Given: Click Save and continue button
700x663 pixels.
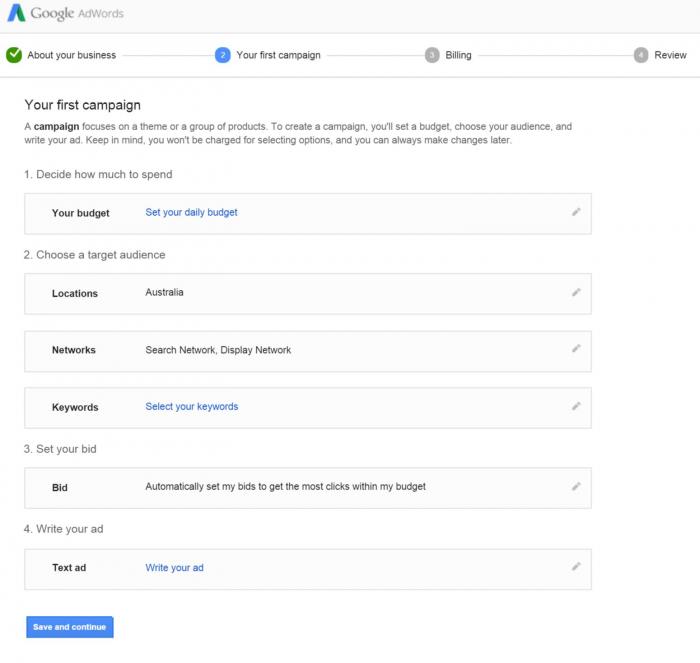Looking at the screenshot, I should click(70, 627).
